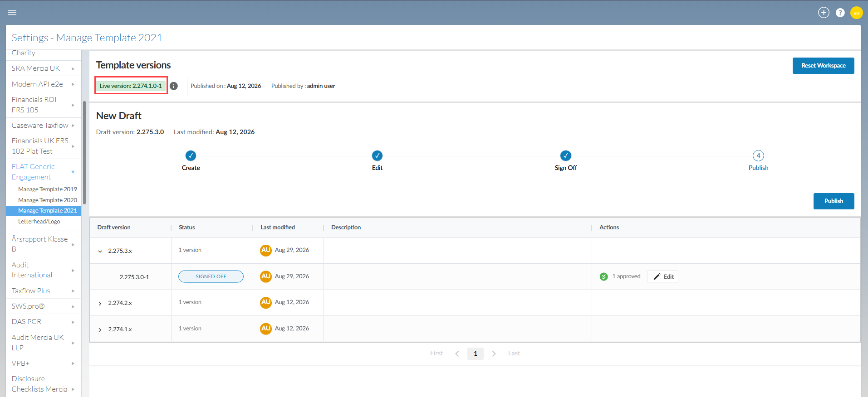This screenshot has height=397, width=868.
Task: Click the Last modified column header
Action: (278, 228)
